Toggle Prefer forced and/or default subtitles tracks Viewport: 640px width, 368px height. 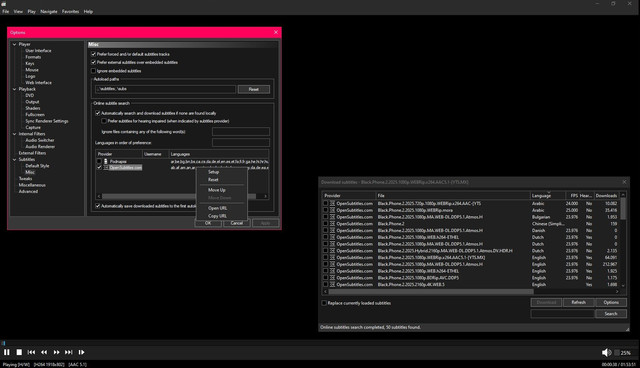coord(93,54)
